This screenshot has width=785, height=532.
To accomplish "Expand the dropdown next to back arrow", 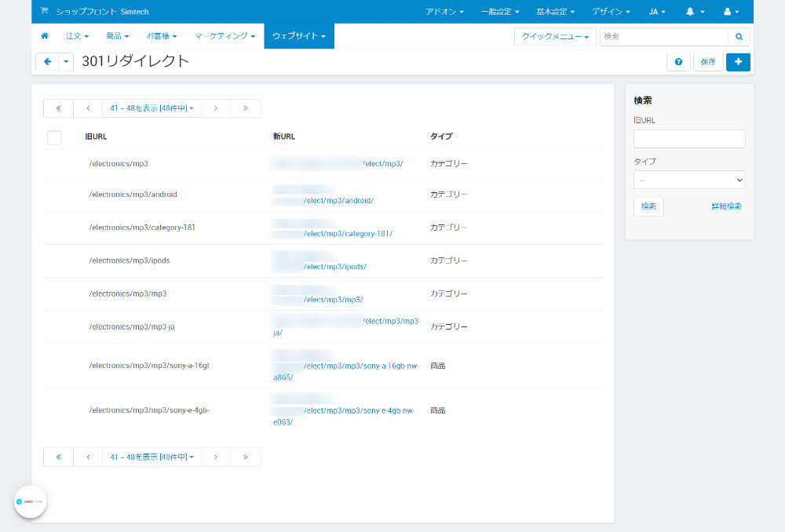I will [66, 61].
